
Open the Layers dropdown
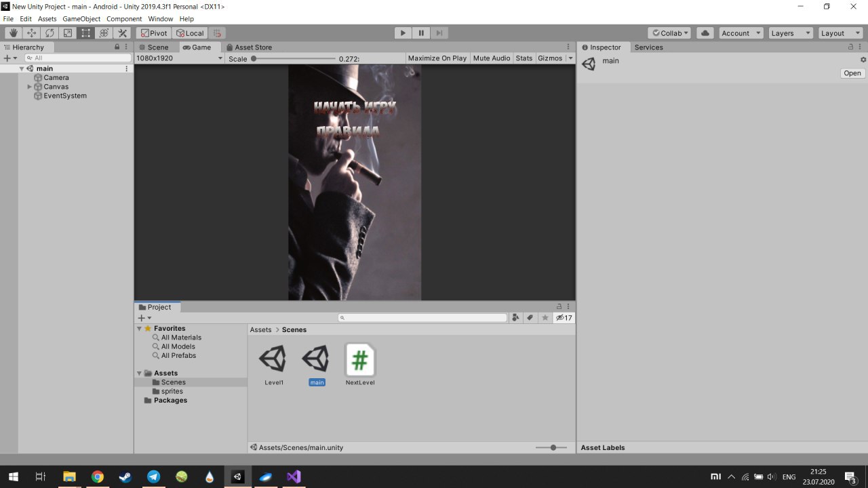(790, 33)
